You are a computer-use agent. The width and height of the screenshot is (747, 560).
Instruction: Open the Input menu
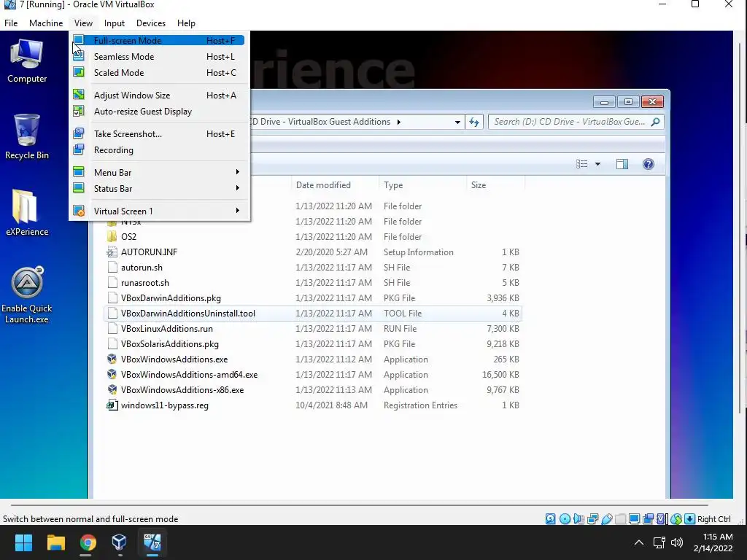115,23
